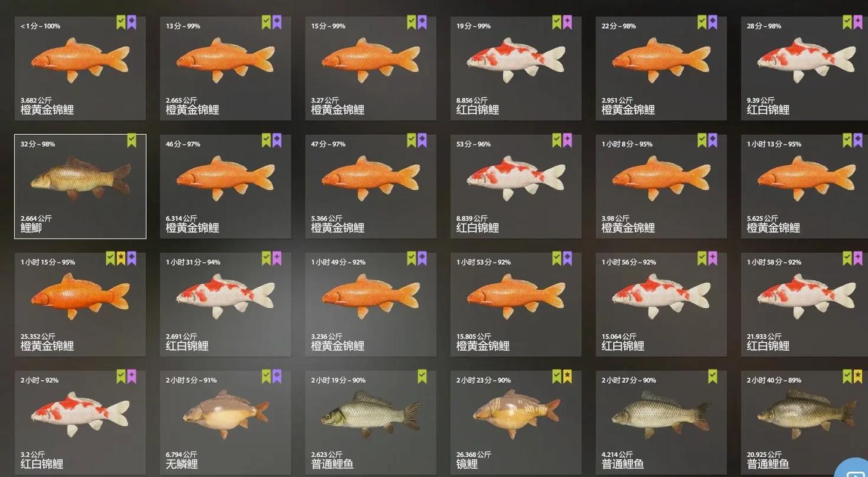Select the 镜鲤 26.368公斤 fish card
Viewport: 868px width, 477px height.
[x=516, y=422]
